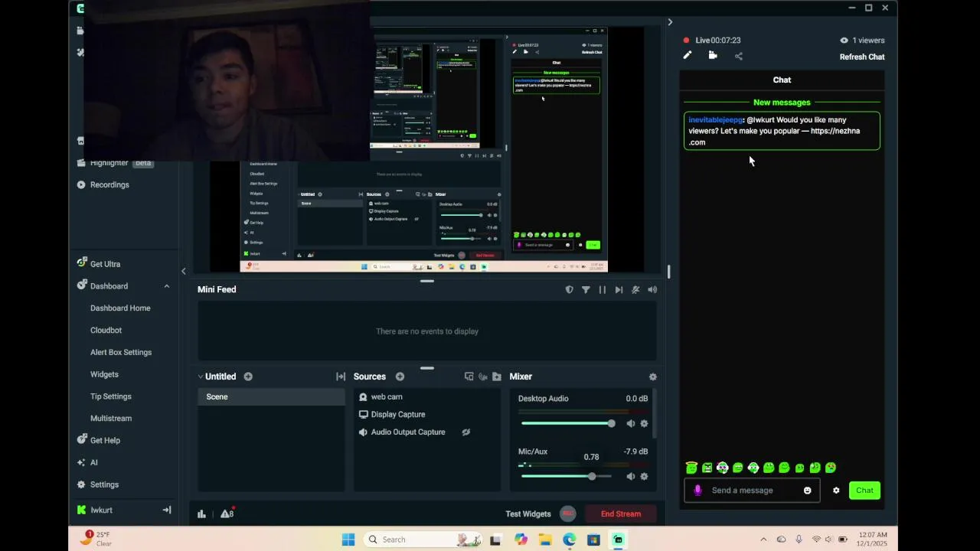This screenshot has height=551, width=980.
Task: Click the purple microphone icon in chat input
Action: coord(697,491)
